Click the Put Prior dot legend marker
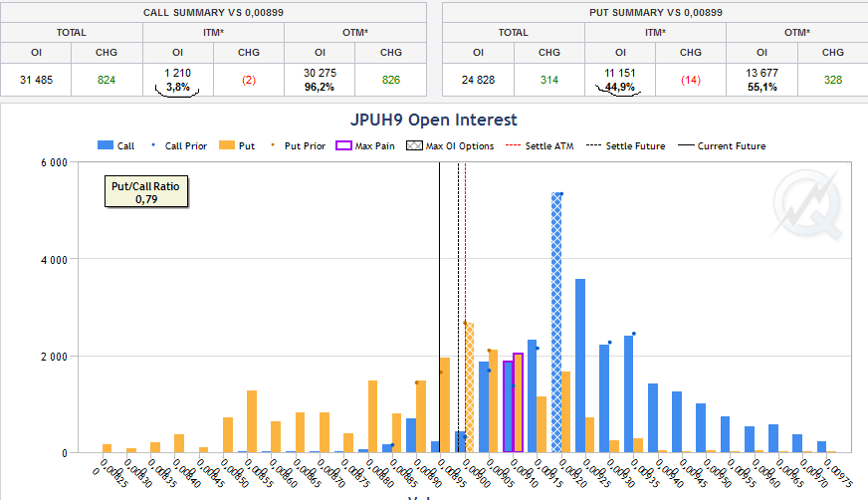868x500 pixels. (299, 145)
